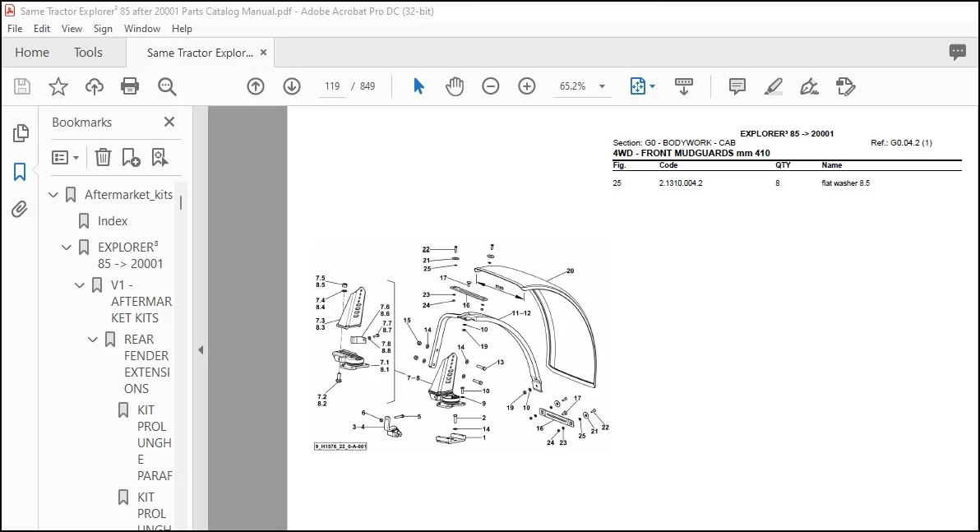The width and height of the screenshot is (980, 532).
Task: Click the scrolling mode keyboard icon
Action: (684, 86)
